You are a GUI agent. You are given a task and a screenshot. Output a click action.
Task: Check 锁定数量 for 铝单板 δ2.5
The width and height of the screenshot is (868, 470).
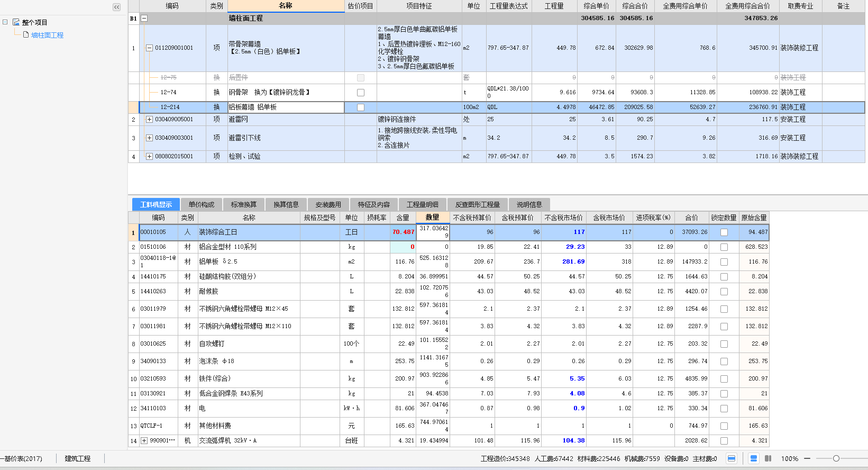[x=724, y=261]
